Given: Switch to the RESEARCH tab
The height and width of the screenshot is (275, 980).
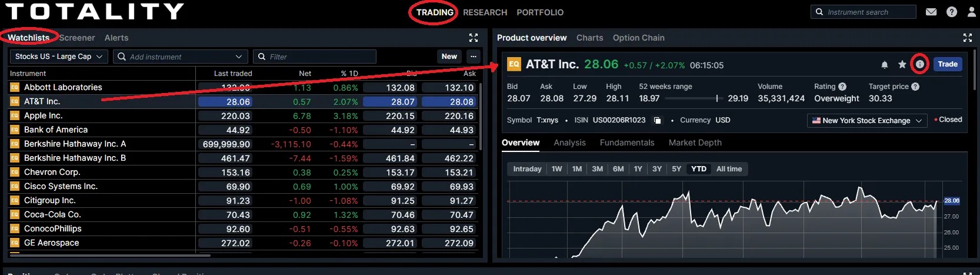Looking at the screenshot, I should pos(485,12).
